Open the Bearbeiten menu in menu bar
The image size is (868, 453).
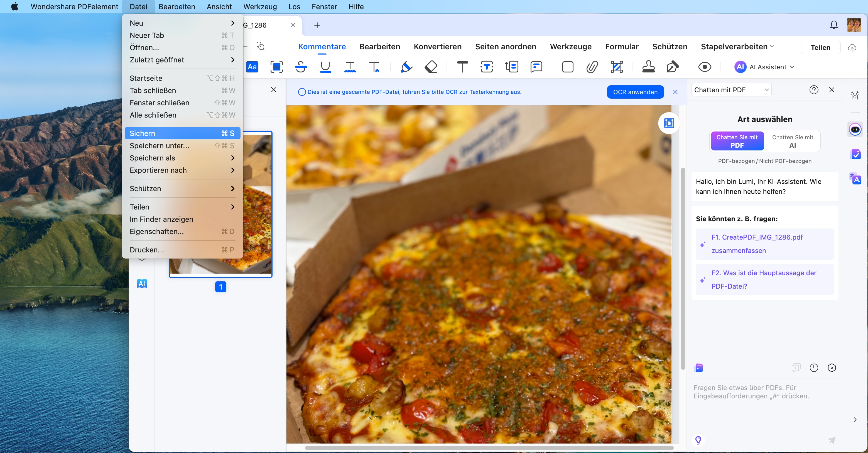(177, 6)
